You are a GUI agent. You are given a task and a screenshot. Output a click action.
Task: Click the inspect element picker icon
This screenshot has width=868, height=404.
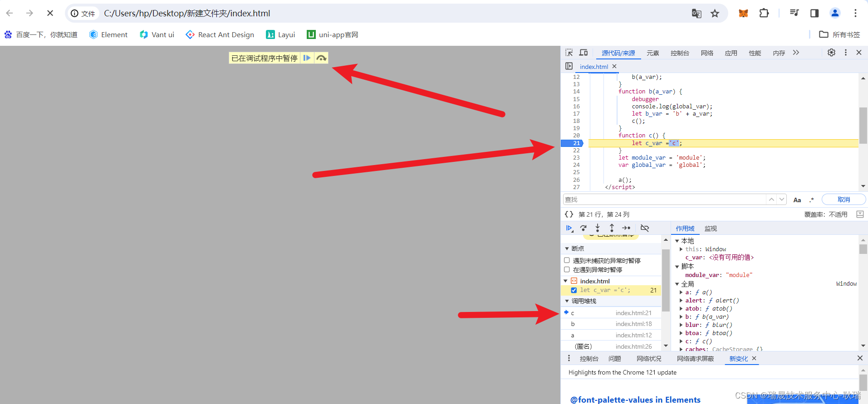click(x=569, y=53)
